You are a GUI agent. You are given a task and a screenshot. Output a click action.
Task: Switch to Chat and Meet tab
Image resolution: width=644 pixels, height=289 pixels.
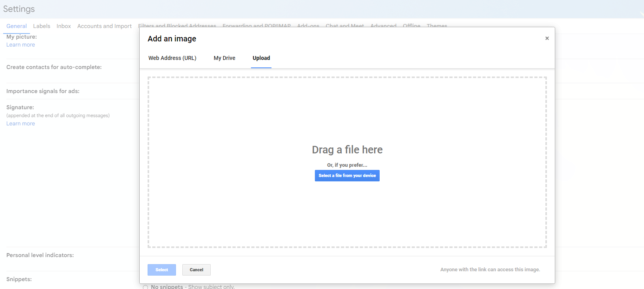344,26
